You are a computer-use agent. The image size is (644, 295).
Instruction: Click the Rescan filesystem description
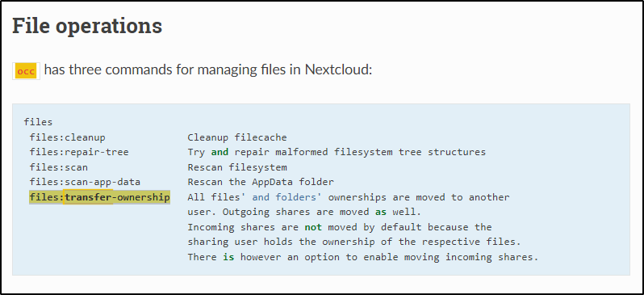click(x=237, y=167)
